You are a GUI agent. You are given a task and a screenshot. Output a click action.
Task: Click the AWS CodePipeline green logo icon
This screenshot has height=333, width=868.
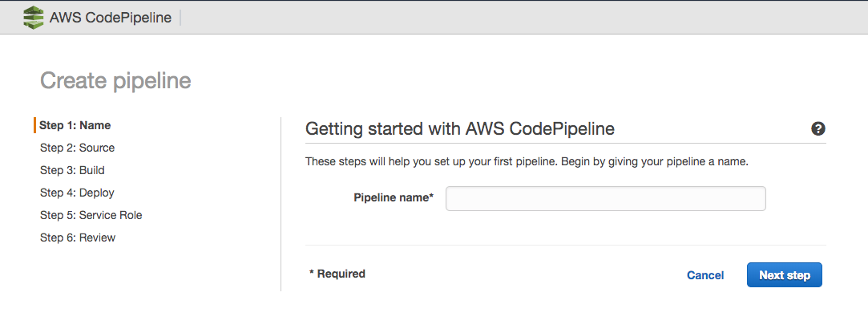pyautogui.click(x=33, y=18)
